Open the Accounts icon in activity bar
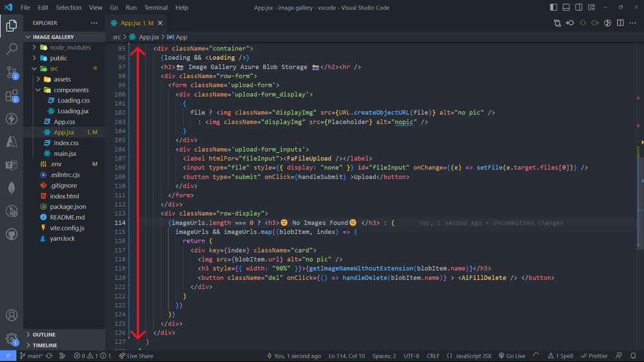 [x=12, y=315]
